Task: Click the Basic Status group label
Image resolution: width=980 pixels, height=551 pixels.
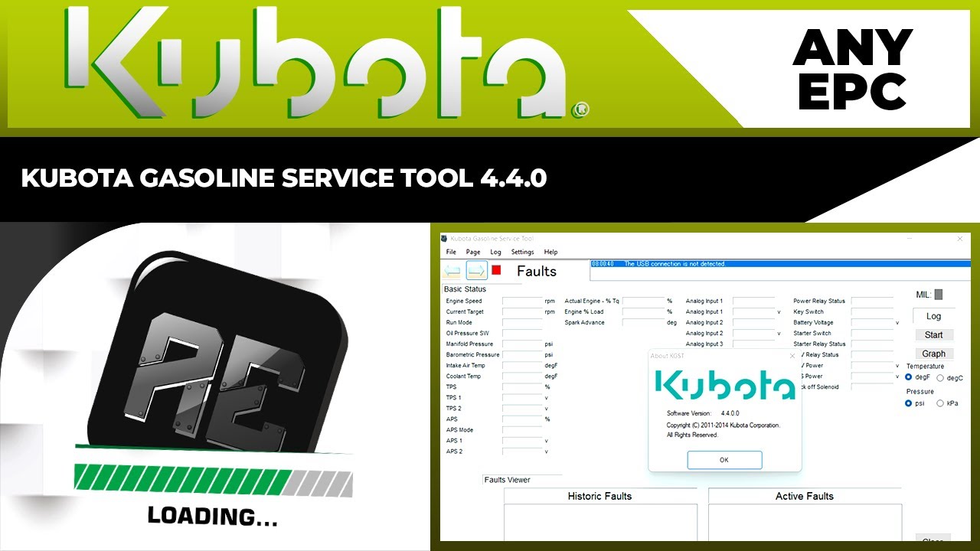Action: (x=465, y=289)
